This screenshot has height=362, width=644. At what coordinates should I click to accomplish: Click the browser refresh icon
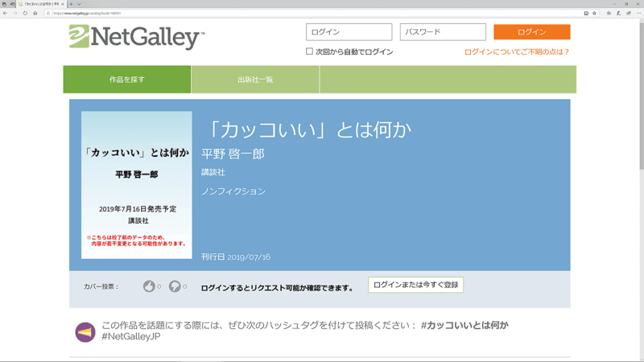[25, 13]
